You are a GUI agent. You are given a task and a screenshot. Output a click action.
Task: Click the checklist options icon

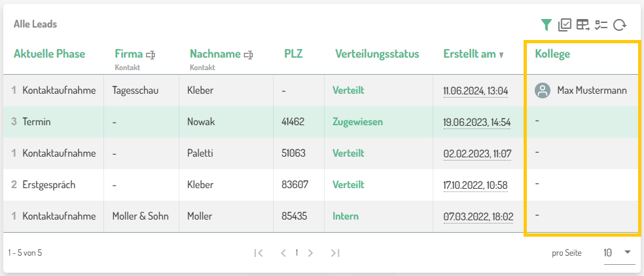[601, 25]
